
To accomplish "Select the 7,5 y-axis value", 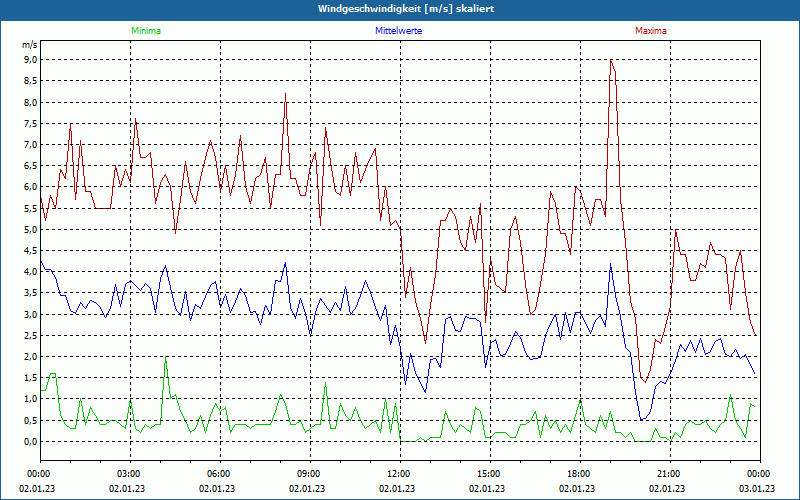I will (x=31, y=123).
